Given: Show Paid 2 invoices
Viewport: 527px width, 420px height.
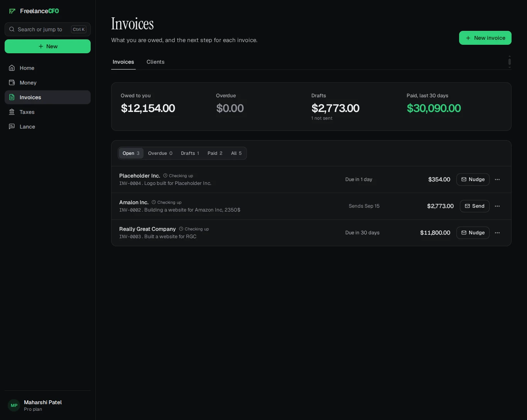Looking at the screenshot, I should (215, 153).
